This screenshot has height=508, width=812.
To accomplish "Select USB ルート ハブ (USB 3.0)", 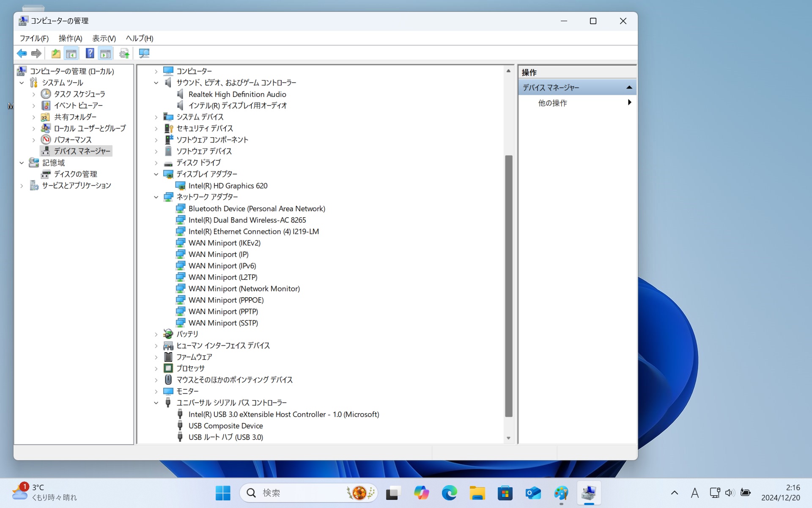I will 226,437.
